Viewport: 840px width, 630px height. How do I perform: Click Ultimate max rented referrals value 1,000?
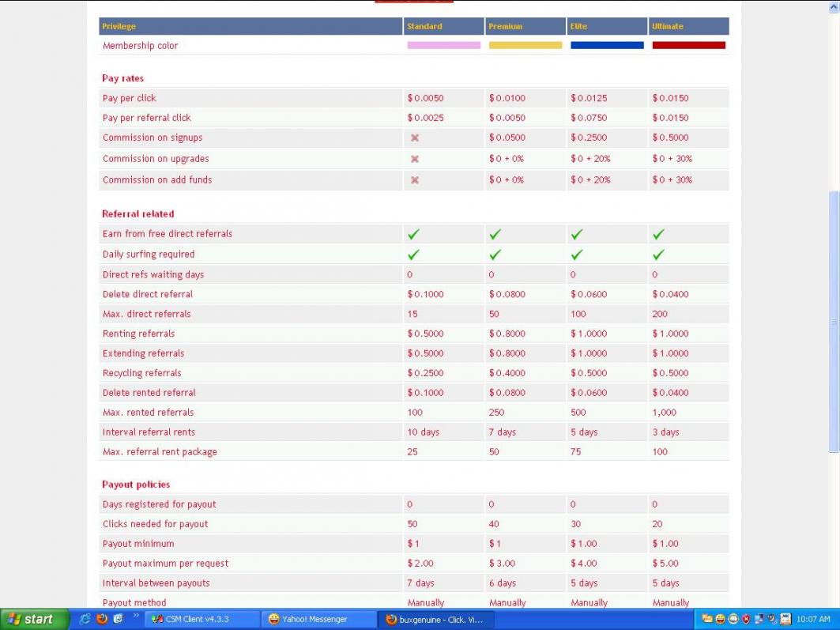[x=665, y=413]
